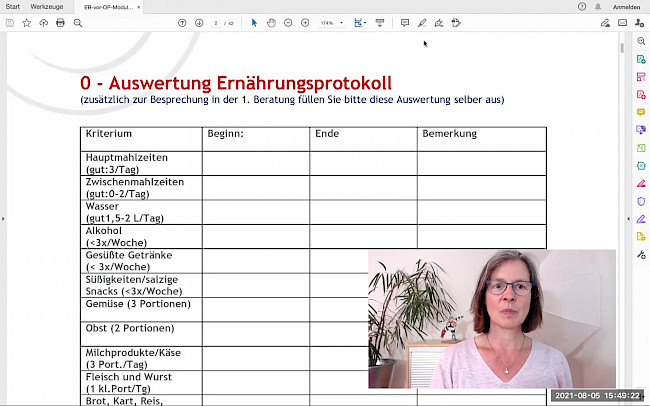Zoom out with the minus button
This screenshot has height=406, width=650.
[288, 23]
